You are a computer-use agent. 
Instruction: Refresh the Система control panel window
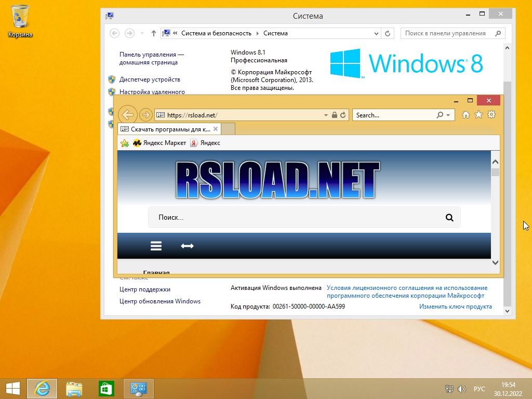point(388,33)
